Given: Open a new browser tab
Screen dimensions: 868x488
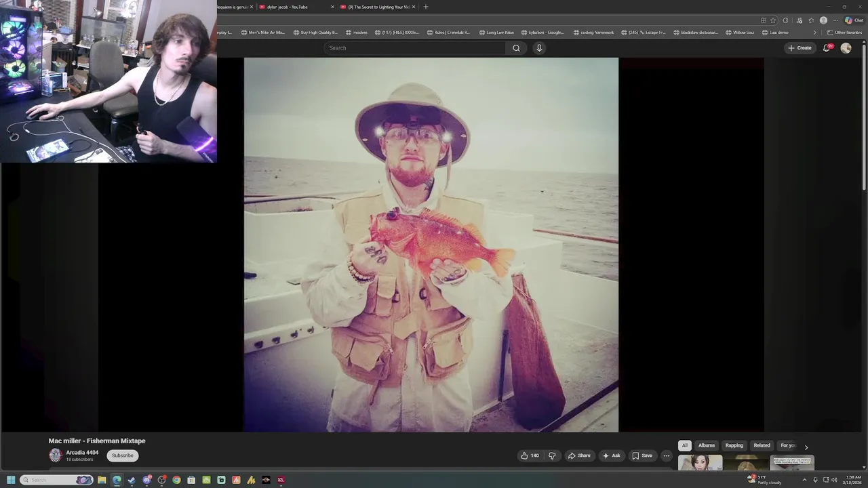Looking at the screenshot, I should click(x=426, y=7).
